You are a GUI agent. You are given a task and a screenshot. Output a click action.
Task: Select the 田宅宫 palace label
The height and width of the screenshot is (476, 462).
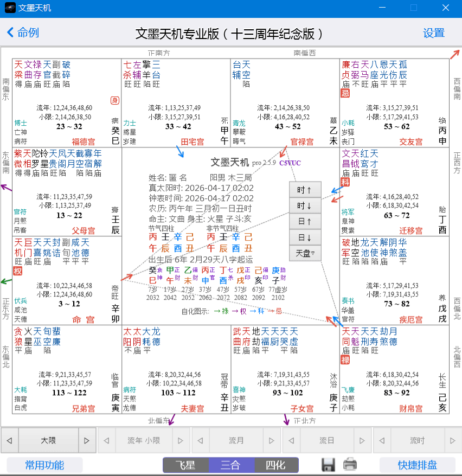tap(193, 141)
